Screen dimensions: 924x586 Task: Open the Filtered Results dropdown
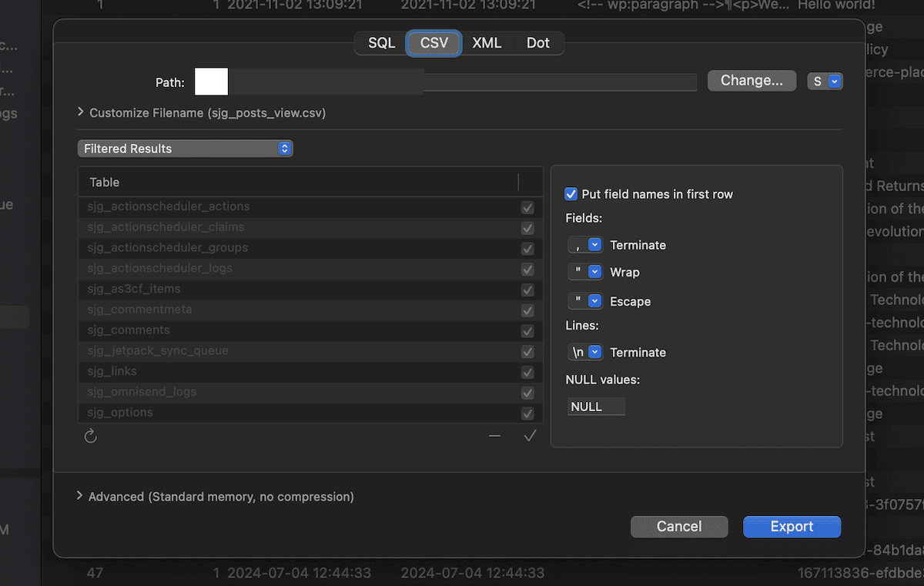[185, 149]
